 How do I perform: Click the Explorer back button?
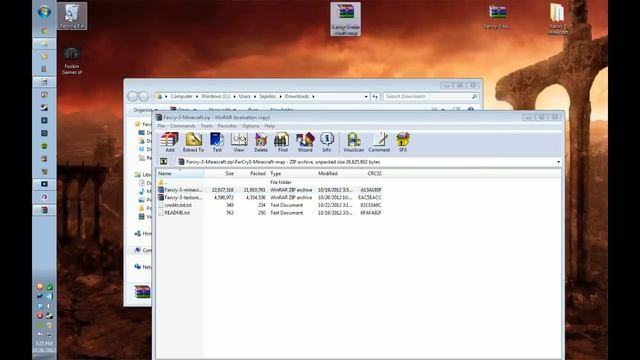coord(133,96)
